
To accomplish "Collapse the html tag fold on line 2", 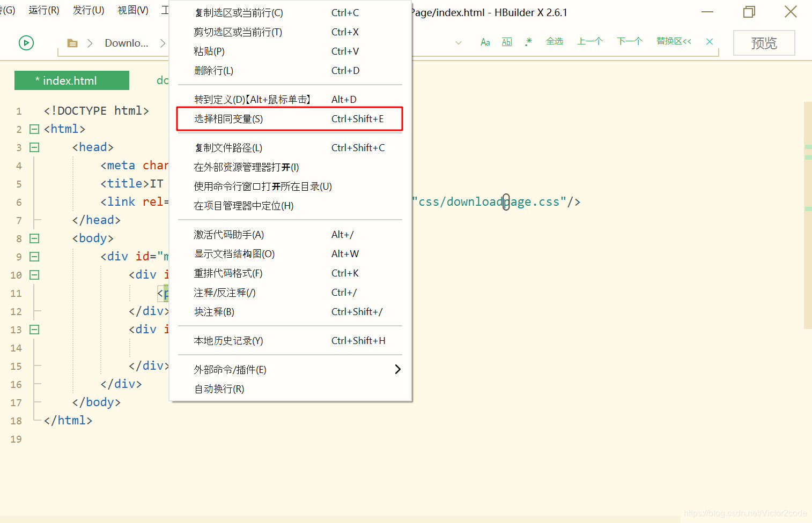I will coord(34,129).
